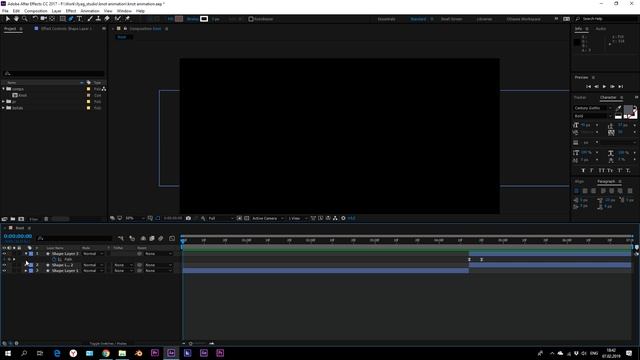Enable the Superscript text style
640x360 pixels.
620,170
